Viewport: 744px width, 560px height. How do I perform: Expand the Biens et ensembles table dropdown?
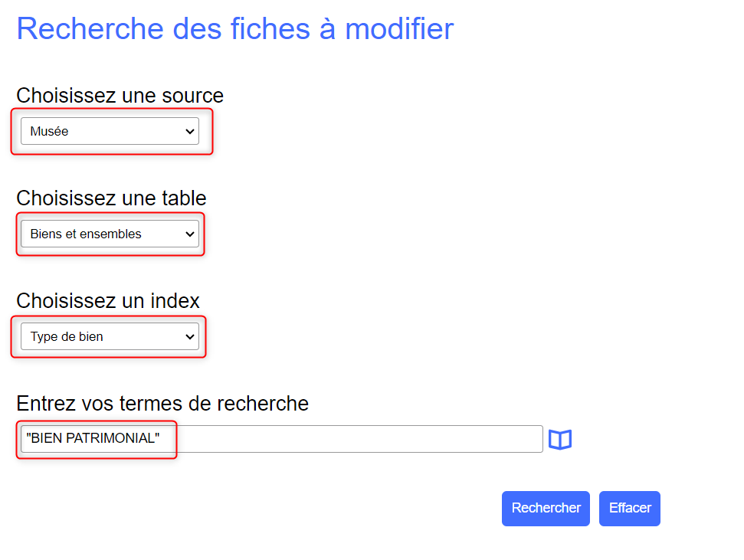(x=110, y=234)
